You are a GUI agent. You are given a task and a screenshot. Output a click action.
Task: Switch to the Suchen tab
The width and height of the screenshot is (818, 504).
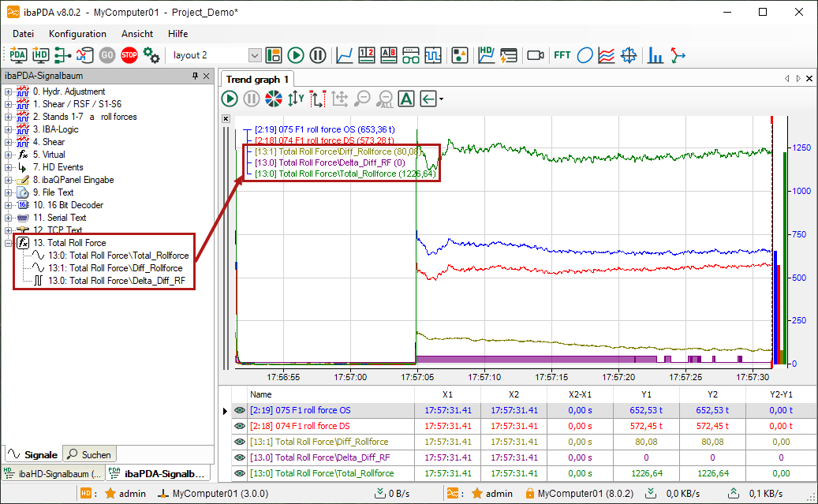(89, 454)
